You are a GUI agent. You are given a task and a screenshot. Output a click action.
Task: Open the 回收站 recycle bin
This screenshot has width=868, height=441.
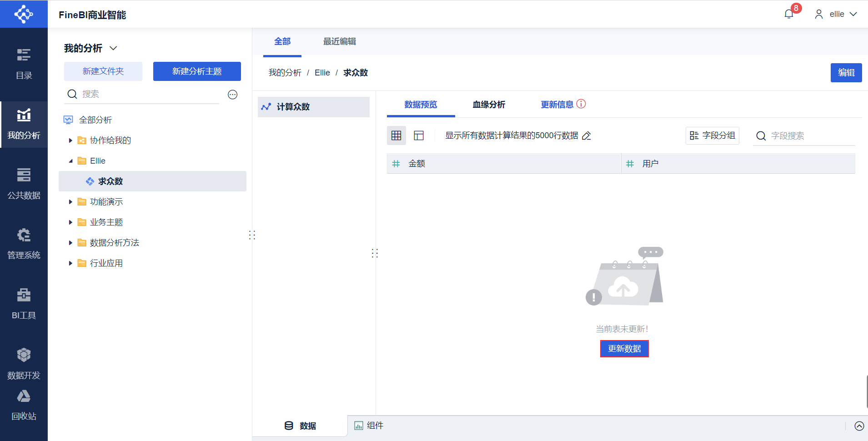(x=24, y=406)
